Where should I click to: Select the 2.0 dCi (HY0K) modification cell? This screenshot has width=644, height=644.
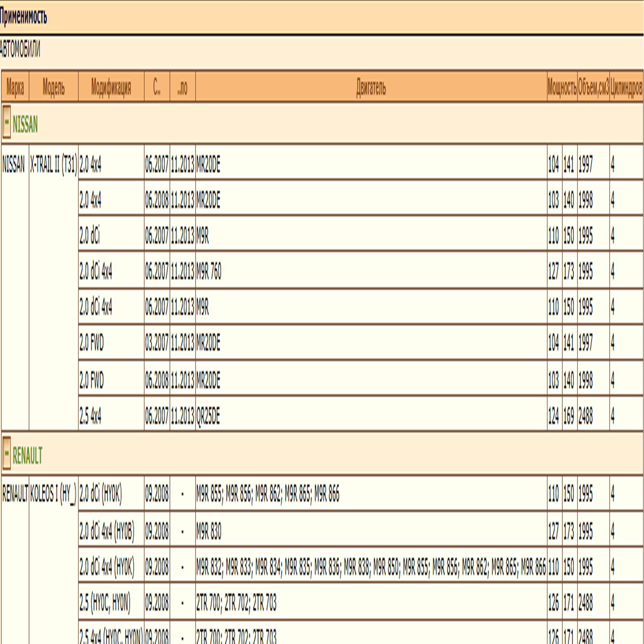tap(111, 493)
